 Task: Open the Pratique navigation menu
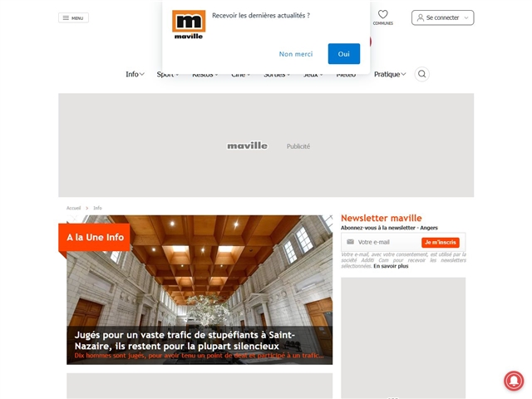coord(390,74)
